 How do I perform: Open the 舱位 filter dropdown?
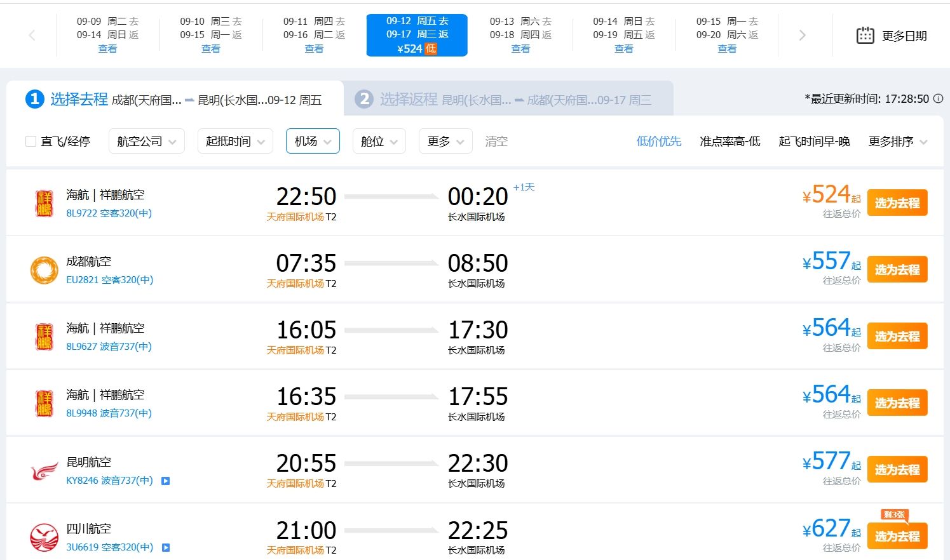(379, 142)
